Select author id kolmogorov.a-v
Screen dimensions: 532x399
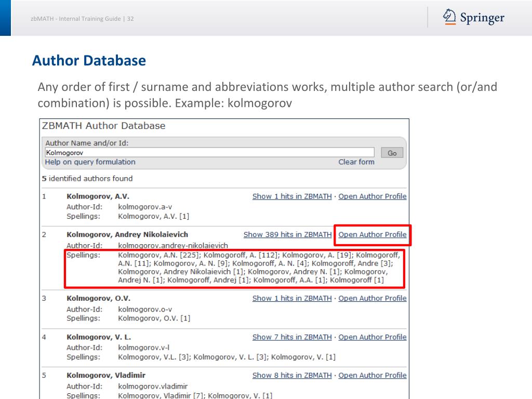(145, 207)
